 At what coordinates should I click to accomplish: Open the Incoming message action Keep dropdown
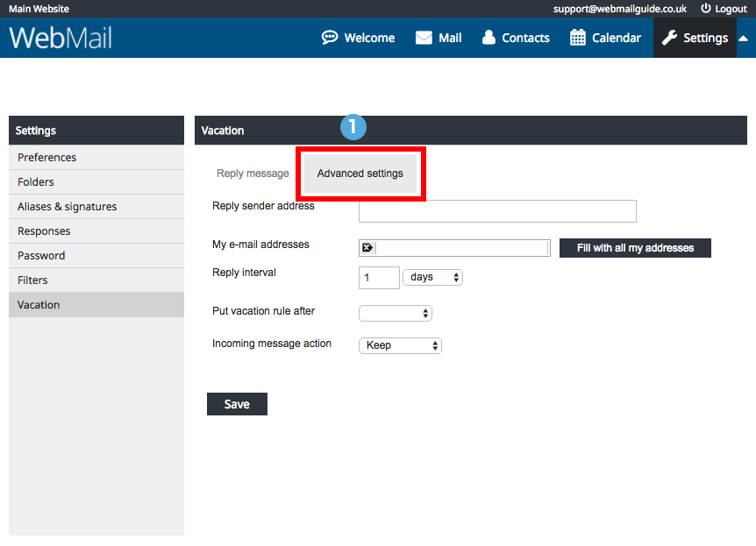coord(400,345)
